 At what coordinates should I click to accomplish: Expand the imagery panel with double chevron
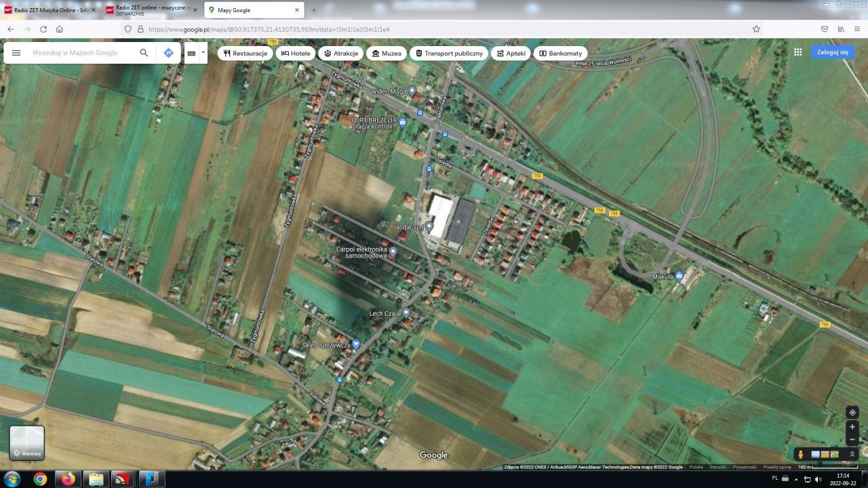[x=852, y=454]
